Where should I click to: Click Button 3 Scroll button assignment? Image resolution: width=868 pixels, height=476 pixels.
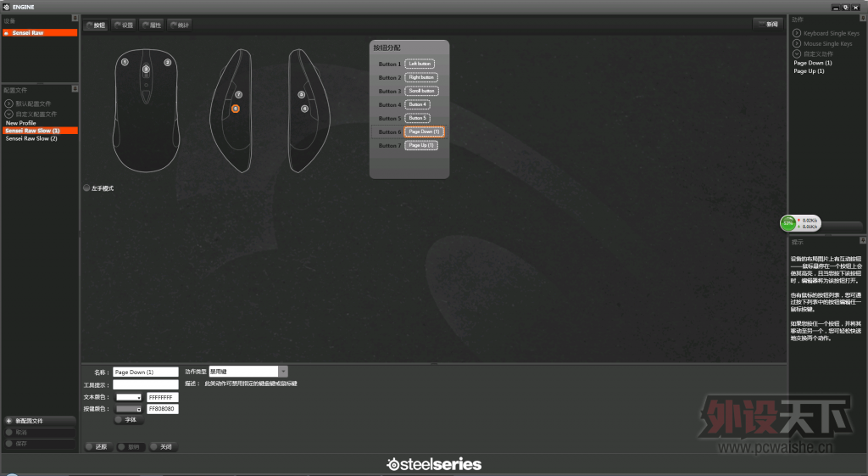422,91
